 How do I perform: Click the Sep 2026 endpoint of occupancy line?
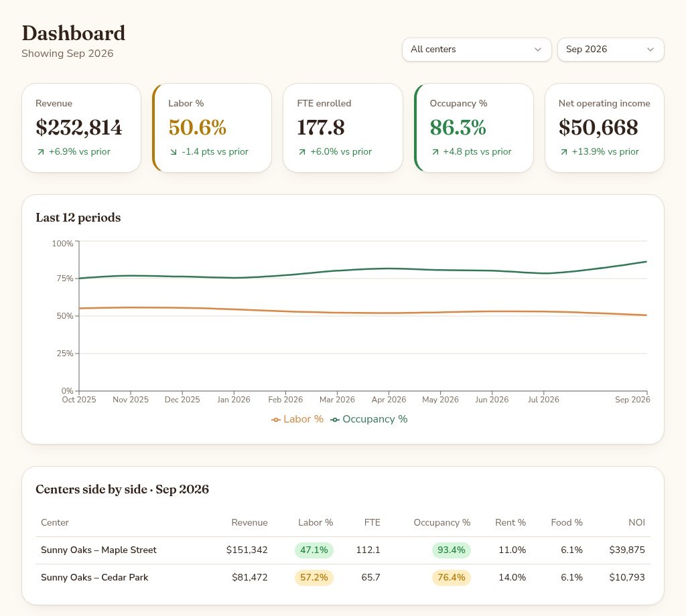[646, 262]
